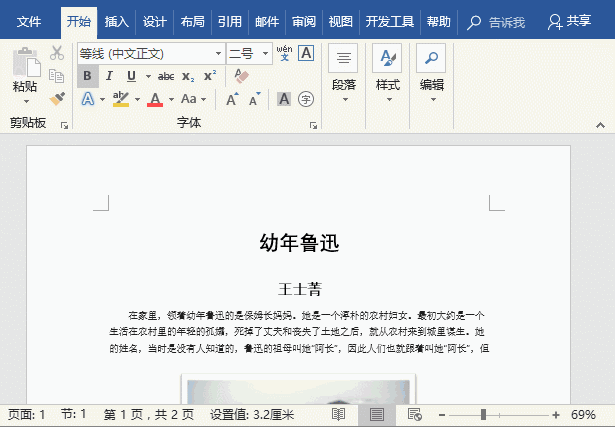Click the 设置值: 3.2厘米 status entry
This screenshot has width=615, height=427.
pyautogui.click(x=252, y=414)
